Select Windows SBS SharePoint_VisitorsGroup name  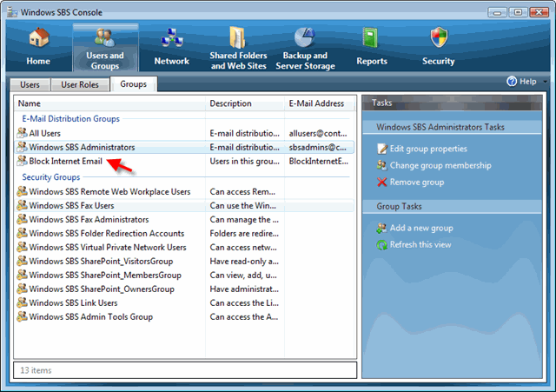(x=101, y=261)
